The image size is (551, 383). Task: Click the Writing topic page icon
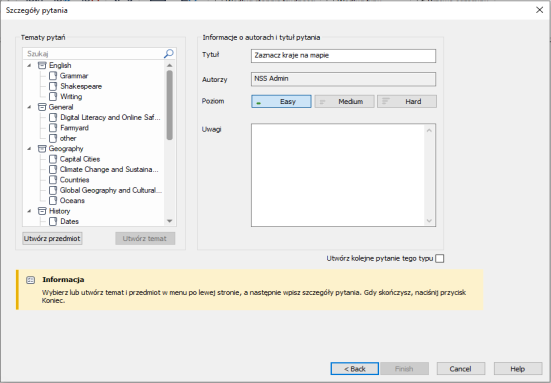pyautogui.click(x=53, y=97)
